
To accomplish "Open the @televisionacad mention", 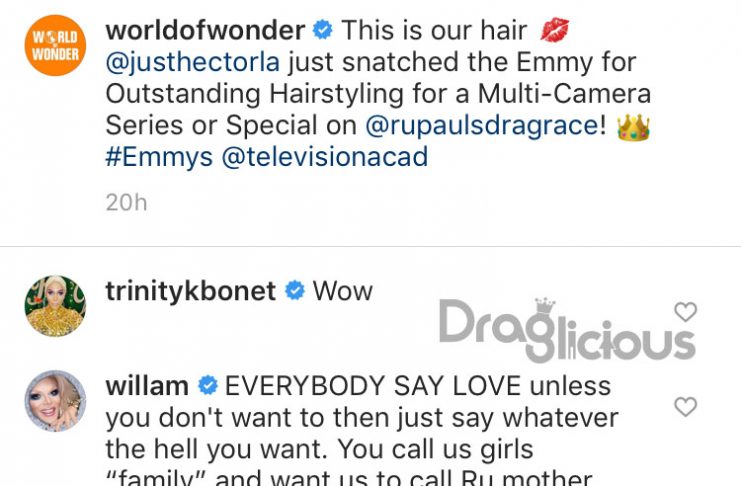I will point(325,157).
